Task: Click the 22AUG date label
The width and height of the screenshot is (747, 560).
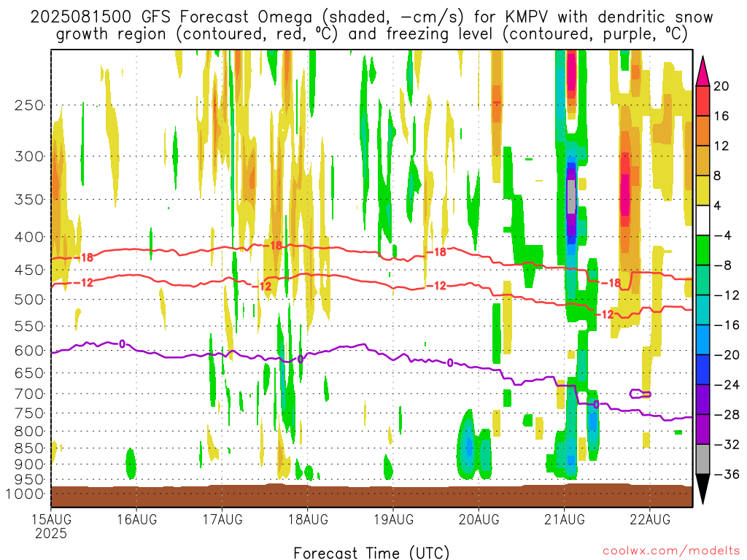Action: click(x=650, y=519)
